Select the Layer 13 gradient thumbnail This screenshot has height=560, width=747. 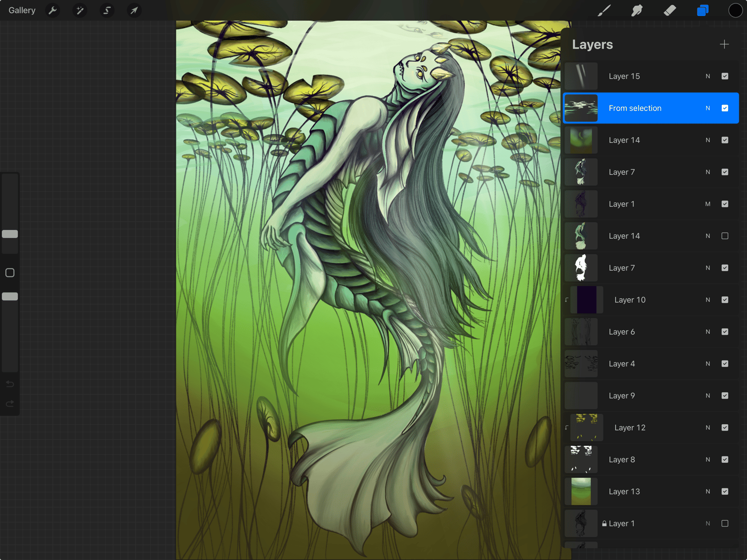[x=581, y=491]
